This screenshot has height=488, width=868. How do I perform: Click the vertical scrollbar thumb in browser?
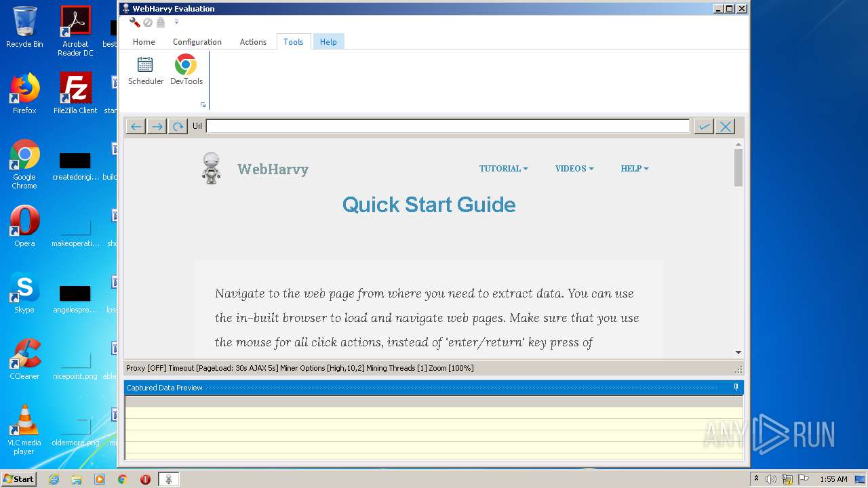pyautogui.click(x=738, y=167)
